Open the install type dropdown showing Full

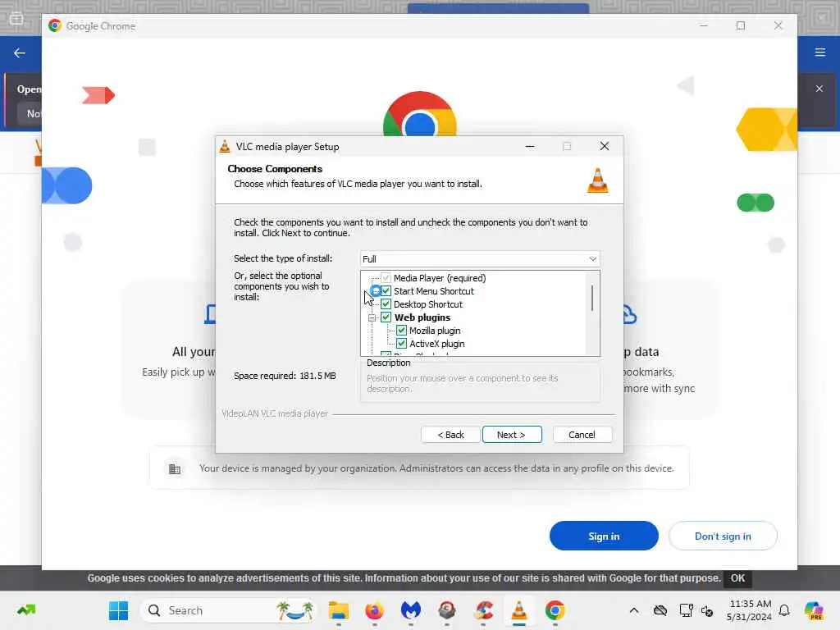point(479,258)
